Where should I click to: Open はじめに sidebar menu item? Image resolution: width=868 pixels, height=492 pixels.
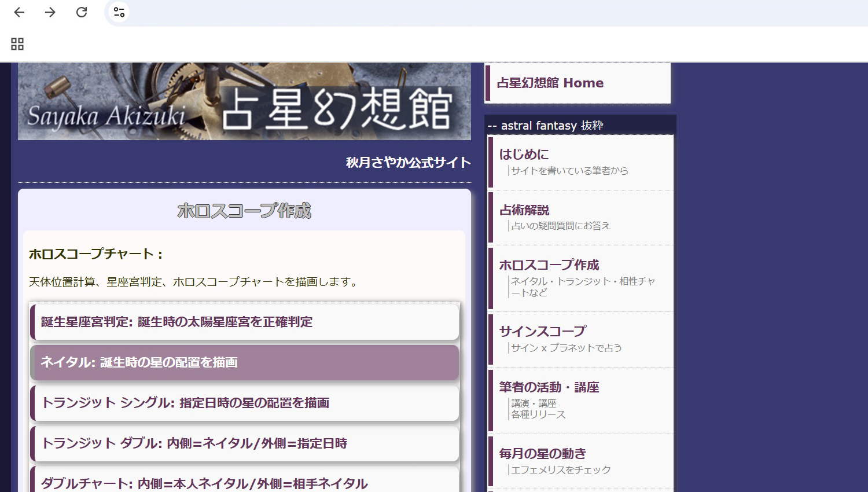point(581,162)
